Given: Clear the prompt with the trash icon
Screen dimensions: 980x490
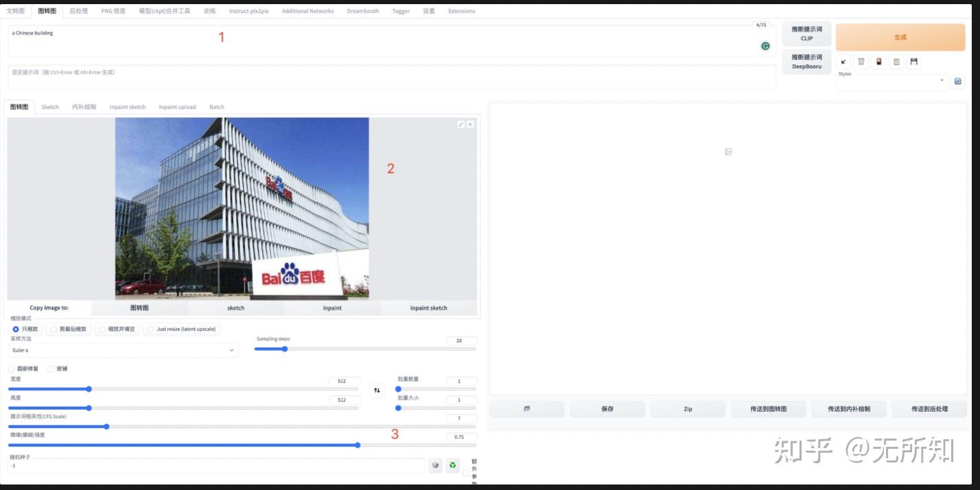Looking at the screenshot, I should click(861, 62).
